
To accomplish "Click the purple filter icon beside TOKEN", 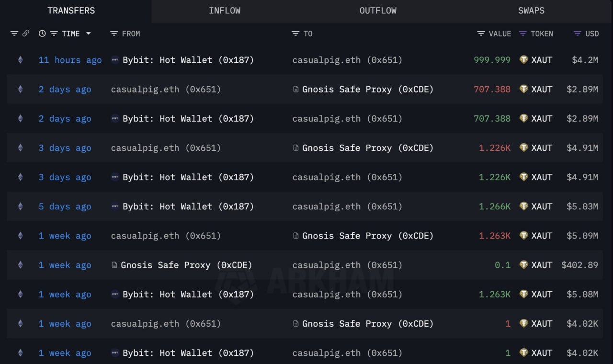I will pyautogui.click(x=523, y=34).
